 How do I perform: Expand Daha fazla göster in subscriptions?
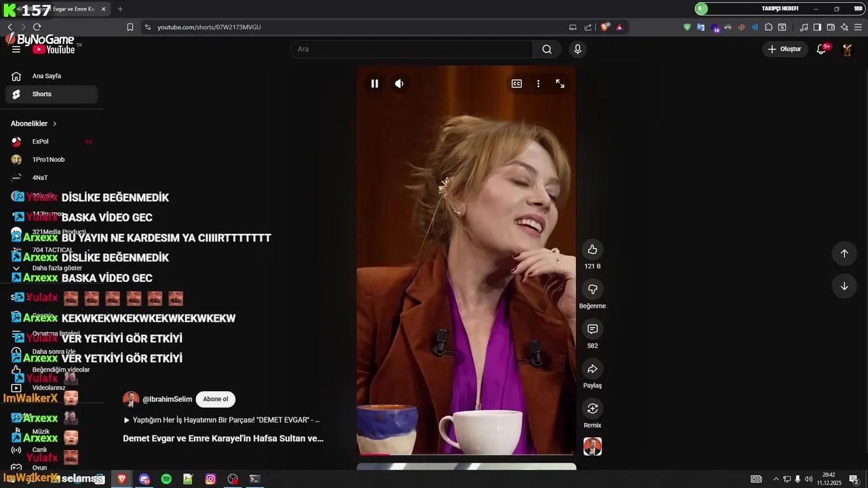(52, 268)
